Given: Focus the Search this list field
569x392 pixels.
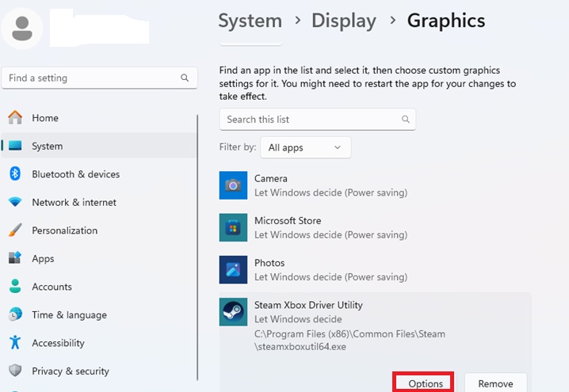Looking at the screenshot, I should tap(318, 120).
